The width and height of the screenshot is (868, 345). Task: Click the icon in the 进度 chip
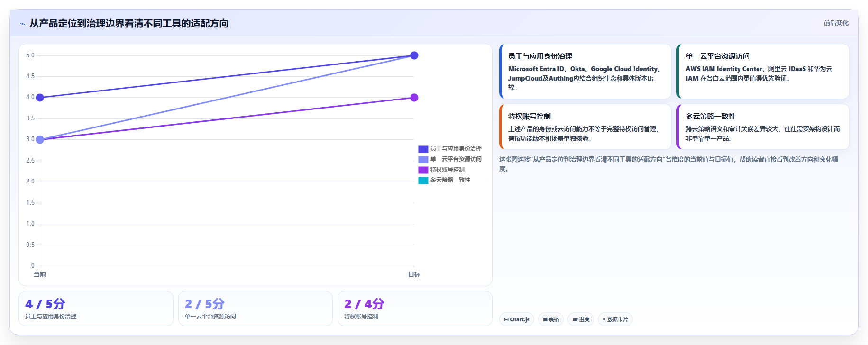pos(575,320)
